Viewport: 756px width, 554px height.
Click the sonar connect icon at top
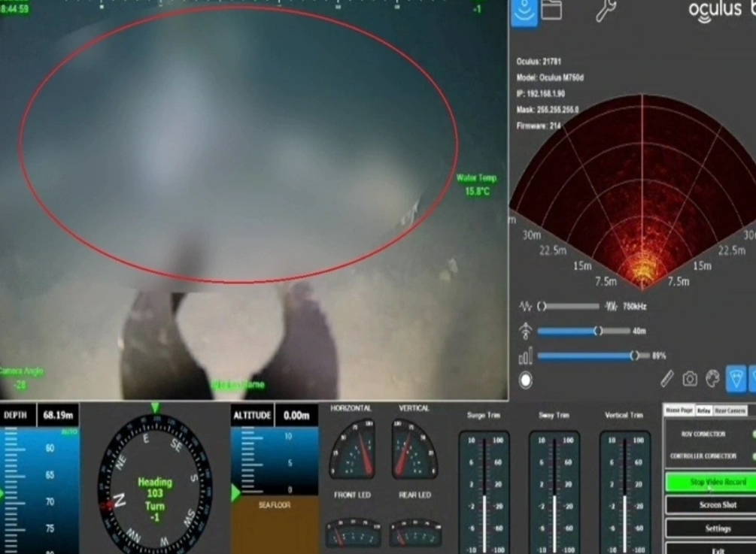pyautogui.click(x=524, y=11)
